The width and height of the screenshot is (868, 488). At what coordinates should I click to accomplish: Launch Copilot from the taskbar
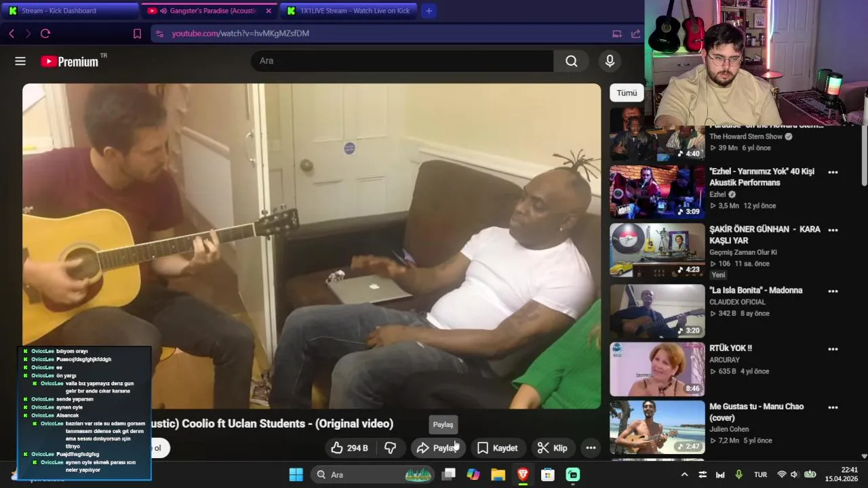(473, 475)
